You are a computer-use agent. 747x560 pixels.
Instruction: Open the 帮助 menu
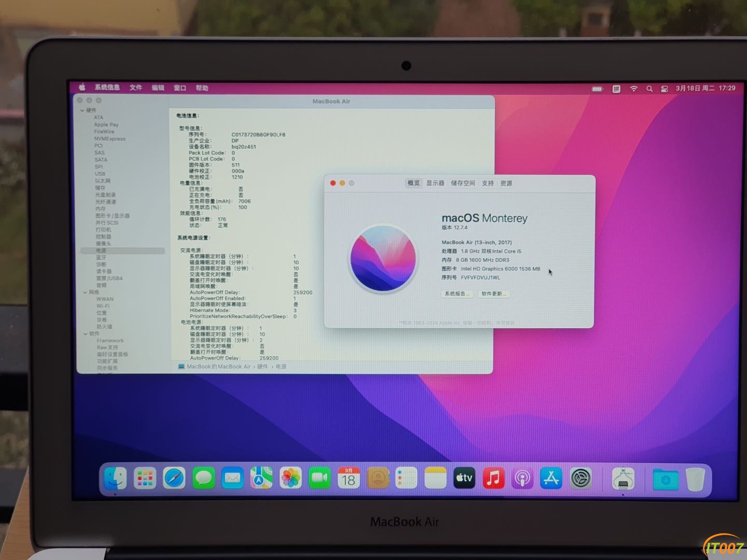pyautogui.click(x=202, y=88)
